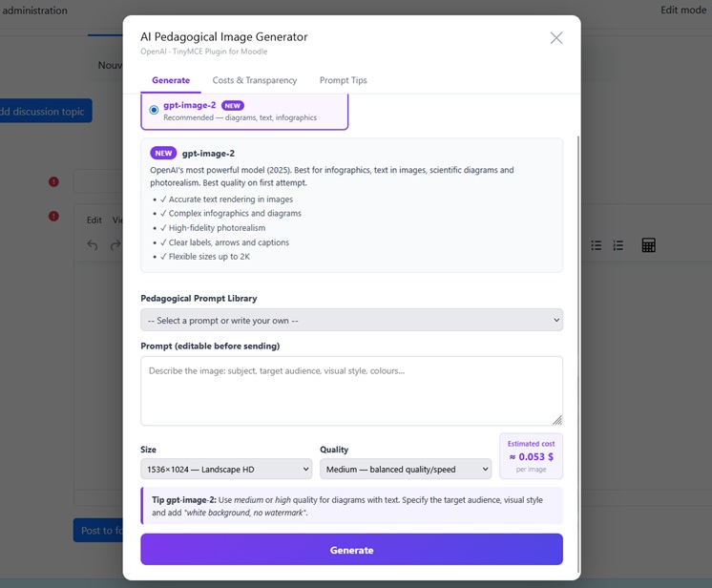The image size is (712, 588).
Task: Close the AI Pedagogical Image Generator dialog
Action: pos(556,37)
